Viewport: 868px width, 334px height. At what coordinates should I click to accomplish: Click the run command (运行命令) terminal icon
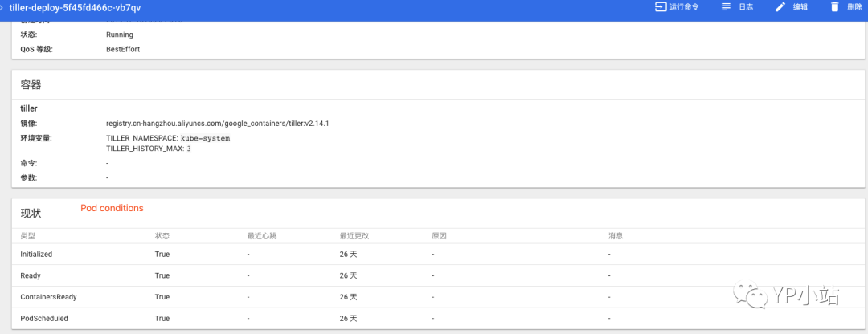pos(661,7)
